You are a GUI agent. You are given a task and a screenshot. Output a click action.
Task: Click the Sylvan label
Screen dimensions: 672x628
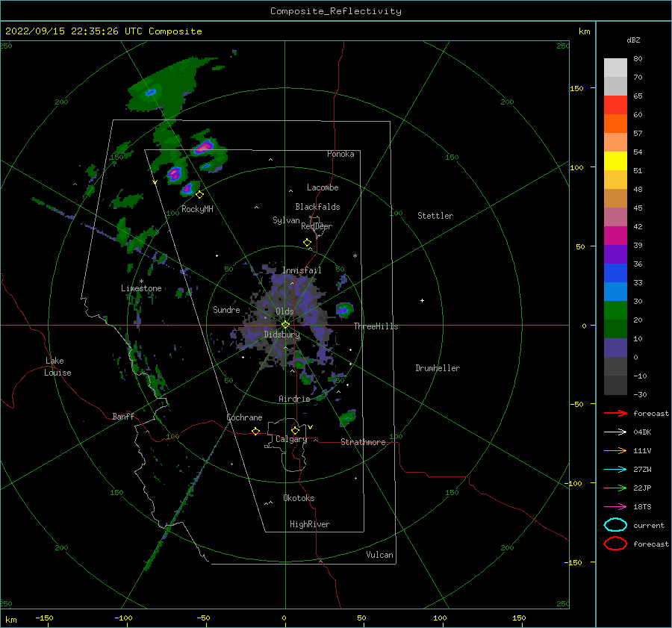[x=286, y=220]
